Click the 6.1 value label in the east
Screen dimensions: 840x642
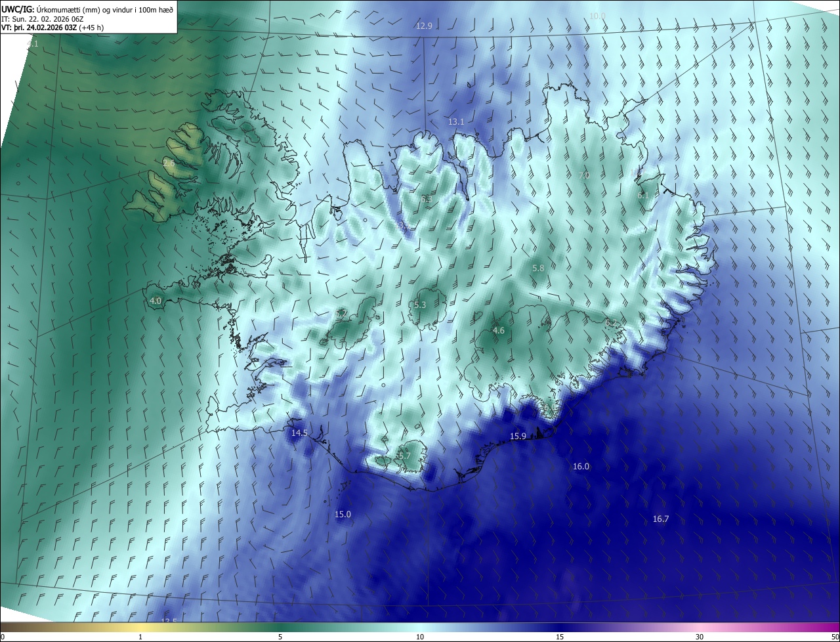click(643, 196)
